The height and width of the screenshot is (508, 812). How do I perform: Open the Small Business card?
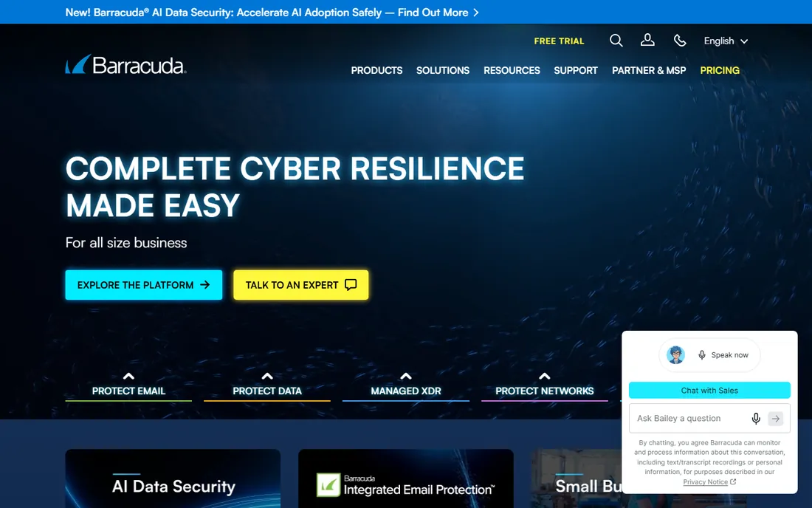coord(577,478)
